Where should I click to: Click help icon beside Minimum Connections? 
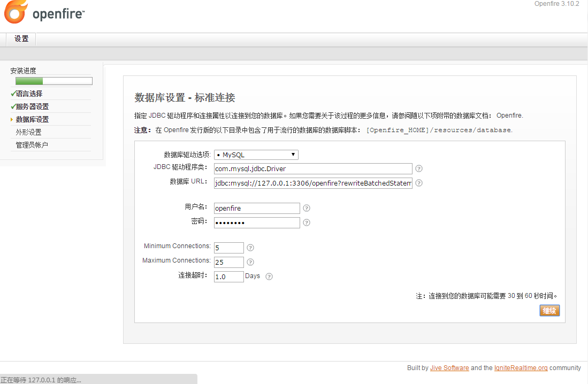coord(250,248)
